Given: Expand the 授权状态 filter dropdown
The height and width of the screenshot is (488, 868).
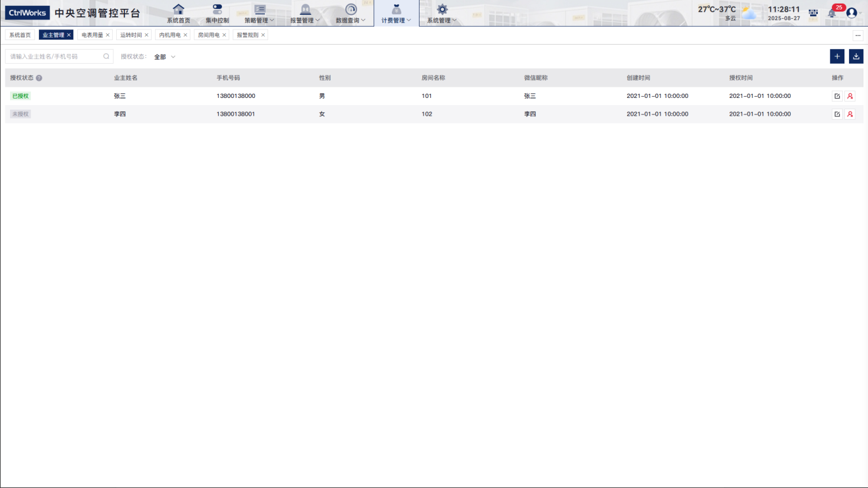Looking at the screenshot, I should point(165,57).
